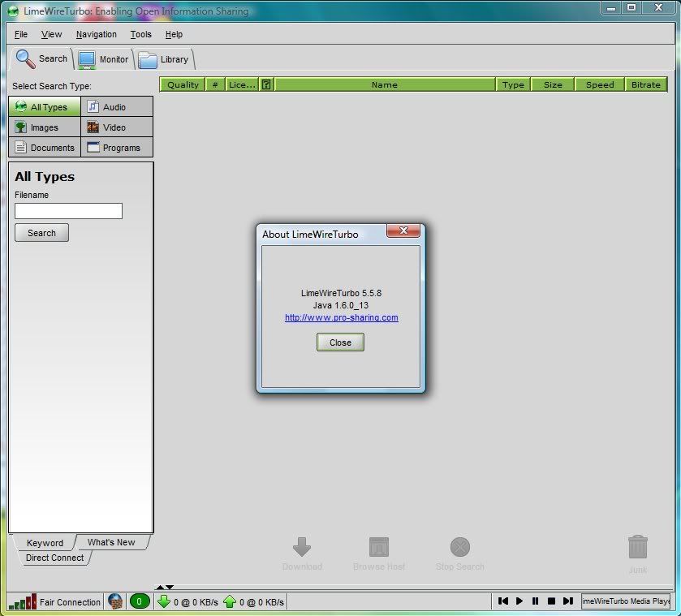
Task: Select Programs search type
Action: [x=117, y=148]
